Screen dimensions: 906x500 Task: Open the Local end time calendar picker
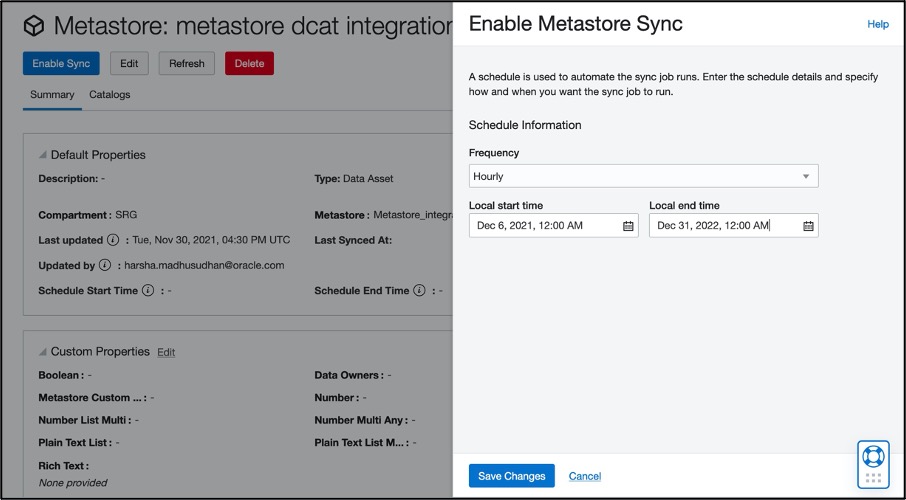coord(808,226)
